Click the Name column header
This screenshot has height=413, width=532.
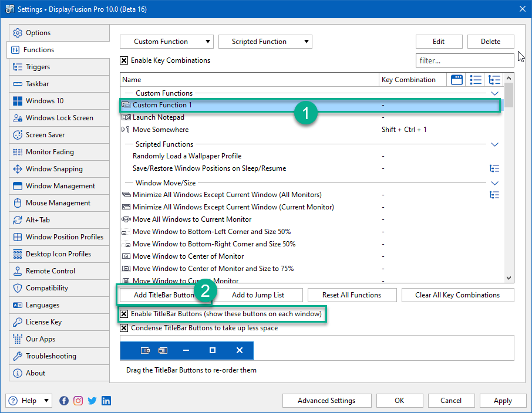point(250,80)
